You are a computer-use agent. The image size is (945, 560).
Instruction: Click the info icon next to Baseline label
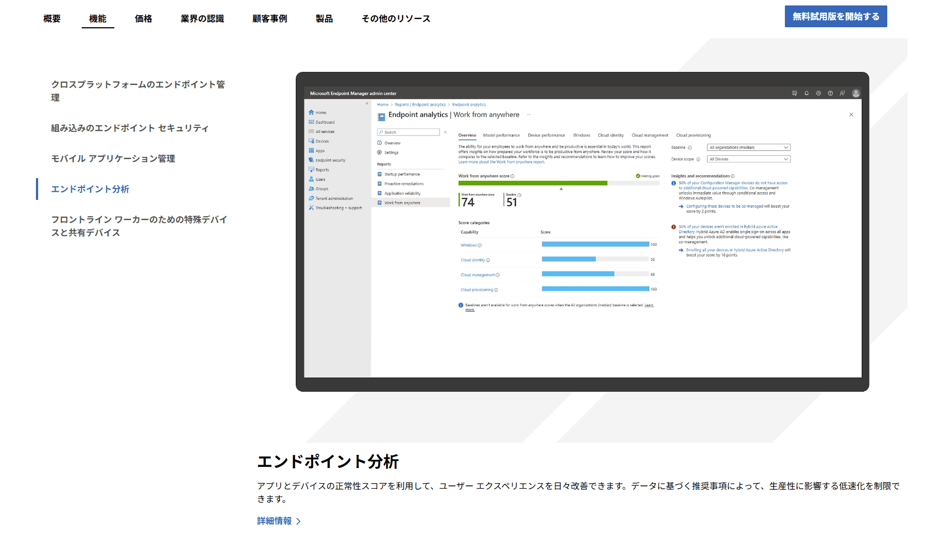(x=690, y=148)
